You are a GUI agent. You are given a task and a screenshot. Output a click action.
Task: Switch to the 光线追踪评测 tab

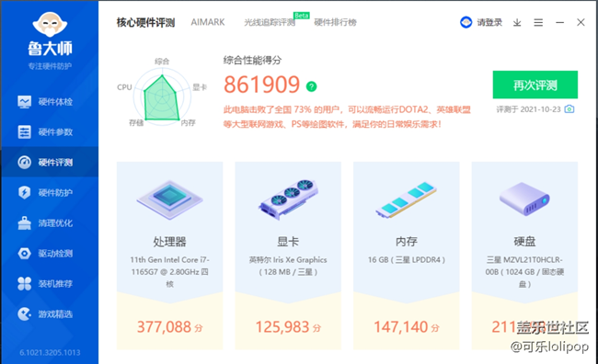point(270,23)
